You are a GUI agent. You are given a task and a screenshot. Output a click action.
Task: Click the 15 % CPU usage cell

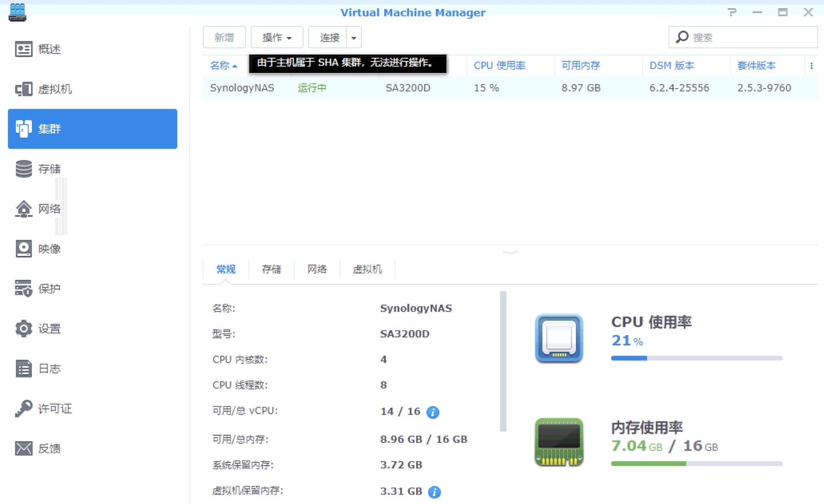click(x=486, y=88)
